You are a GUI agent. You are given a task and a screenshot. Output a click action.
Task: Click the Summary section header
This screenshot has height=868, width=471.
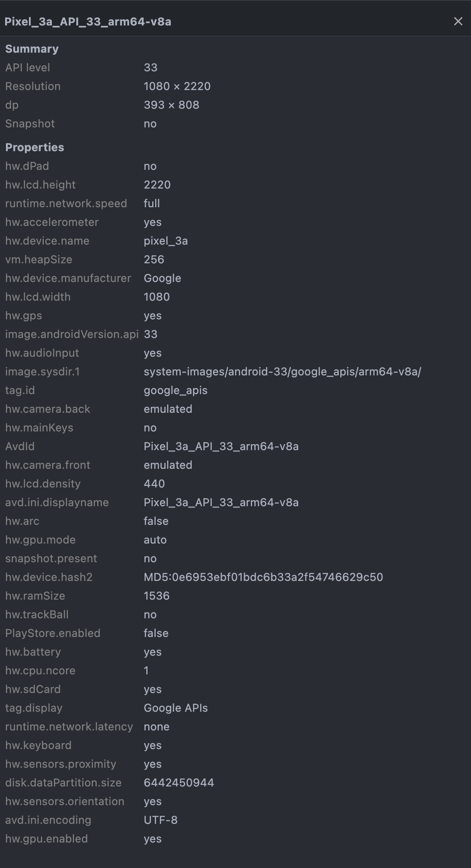(x=32, y=48)
